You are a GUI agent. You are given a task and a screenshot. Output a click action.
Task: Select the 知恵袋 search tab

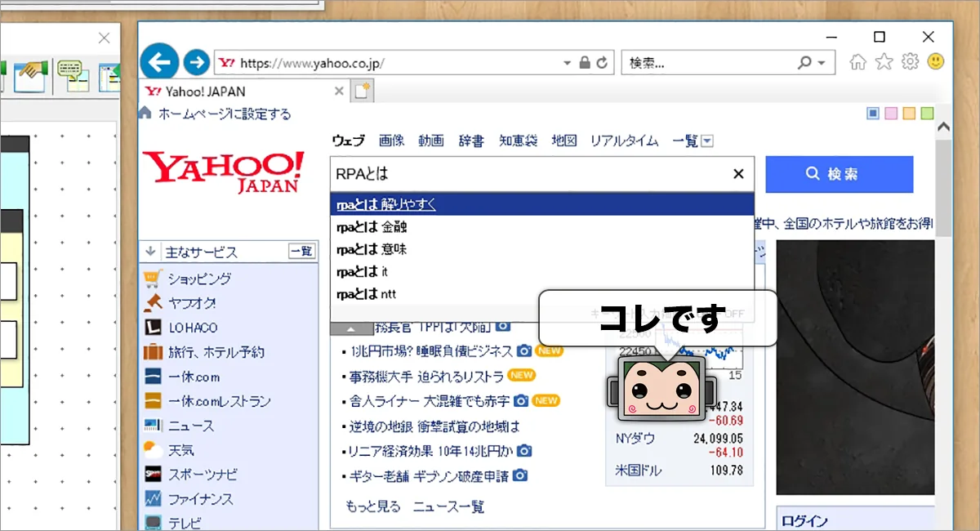[519, 141]
